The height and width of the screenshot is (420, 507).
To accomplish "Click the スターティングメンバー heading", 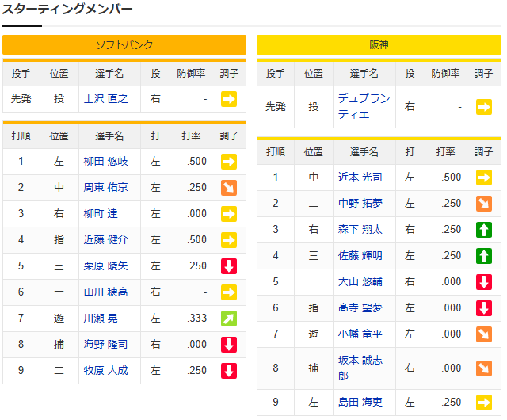I will (67, 9).
